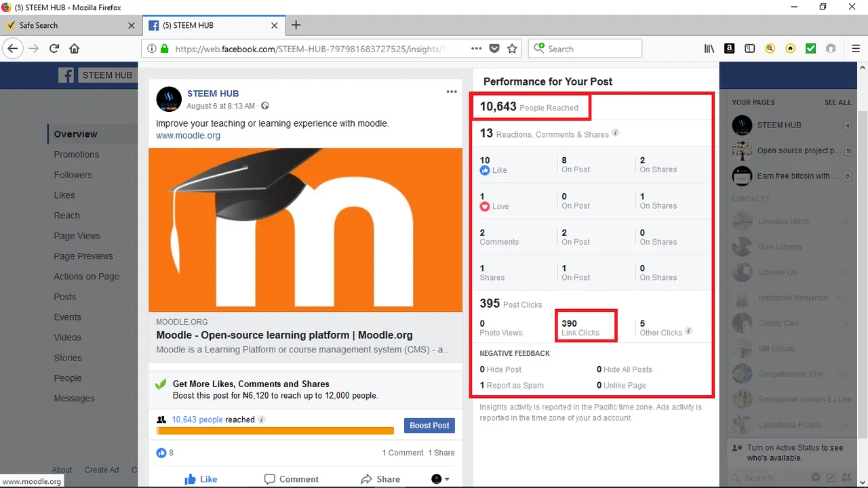868x488 pixels.
Task: Open a new tab with the plus button
Action: [296, 26]
